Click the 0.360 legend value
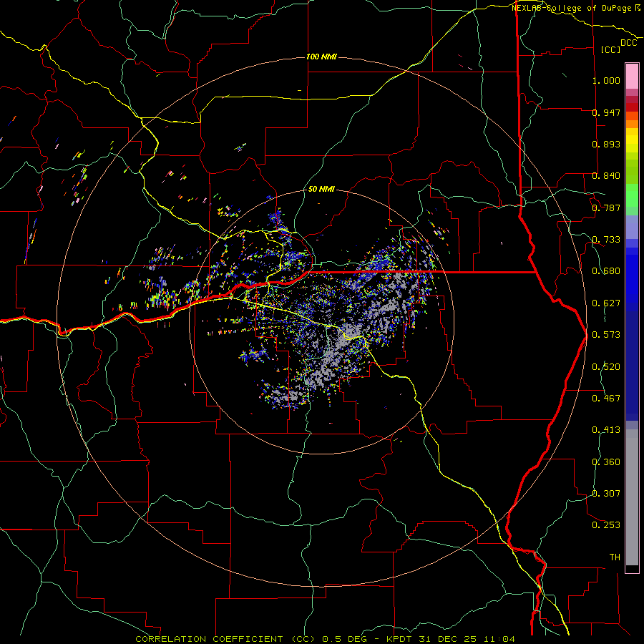 pos(606,462)
